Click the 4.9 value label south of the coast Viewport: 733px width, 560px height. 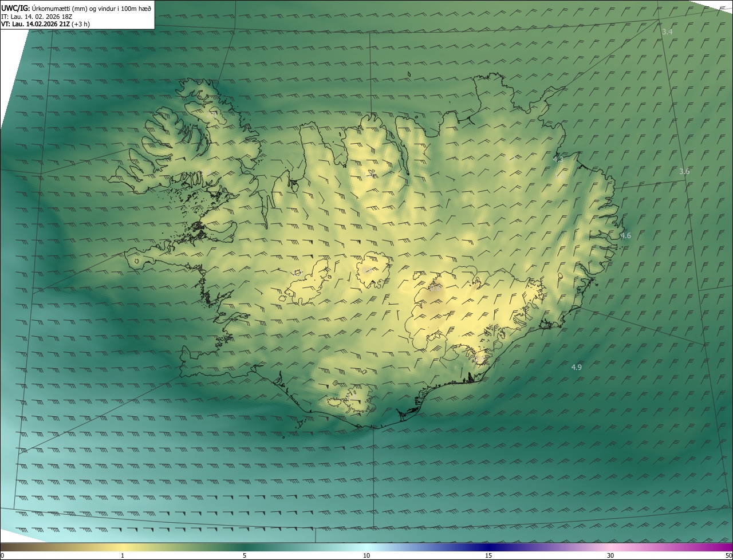[x=577, y=367]
